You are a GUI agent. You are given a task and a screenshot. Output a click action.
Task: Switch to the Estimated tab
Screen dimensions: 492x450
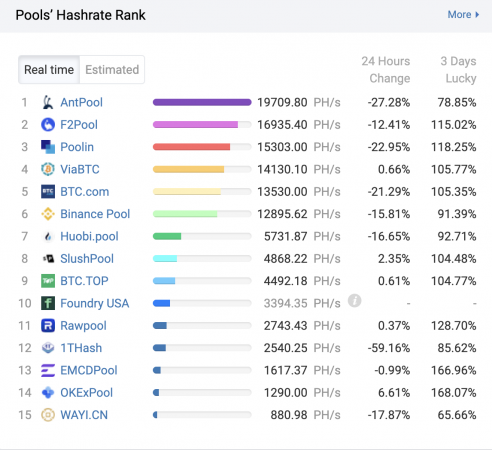pyautogui.click(x=112, y=70)
